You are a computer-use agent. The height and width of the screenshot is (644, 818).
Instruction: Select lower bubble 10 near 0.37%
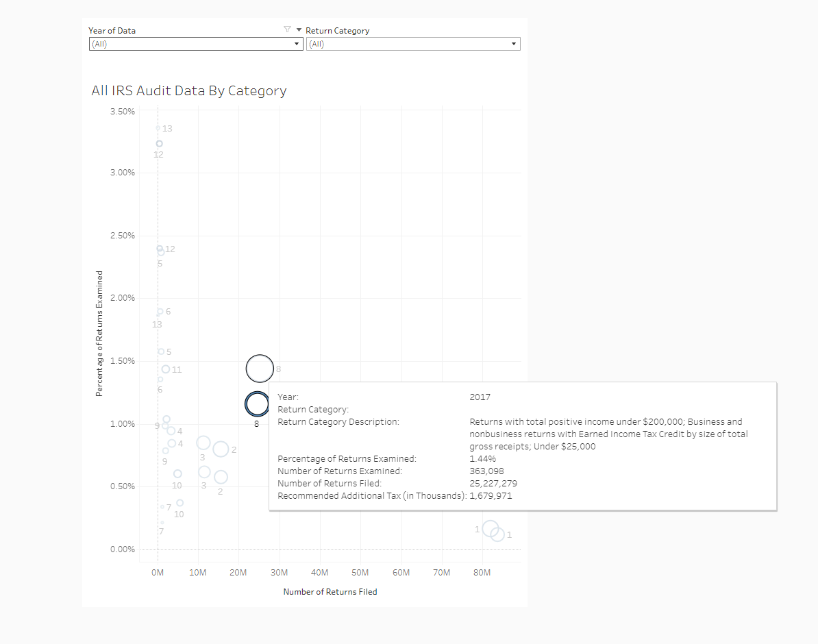[x=179, y=503]
